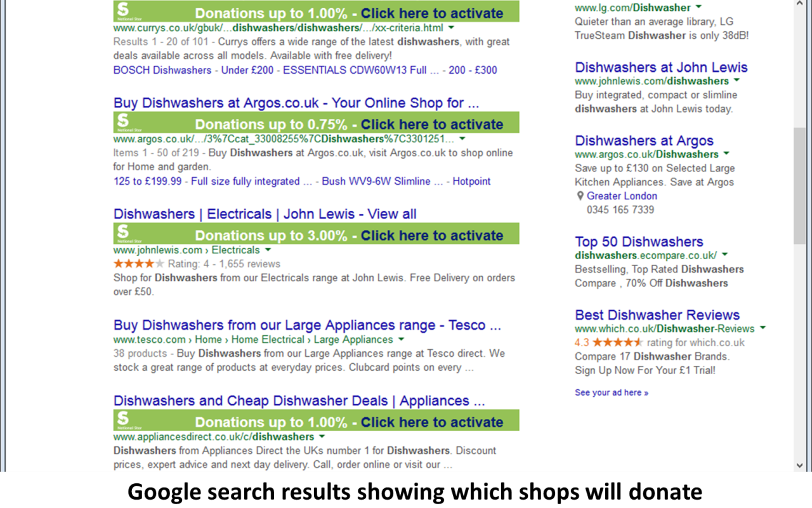Image resolution: width=812 pixels, height=508 pixels.
Task: Click the John Lewis donation banner logo
Action: click(x=122, y=233)
